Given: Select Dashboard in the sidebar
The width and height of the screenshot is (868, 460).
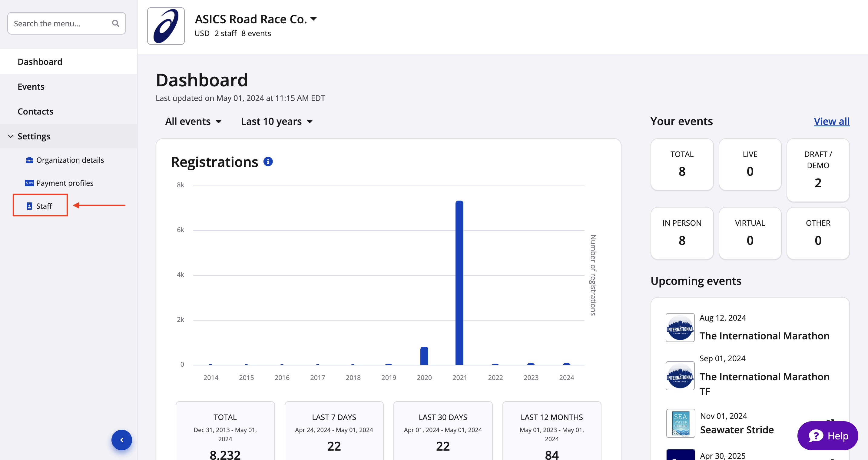Looking at the screenshot, I should [40, 62].
